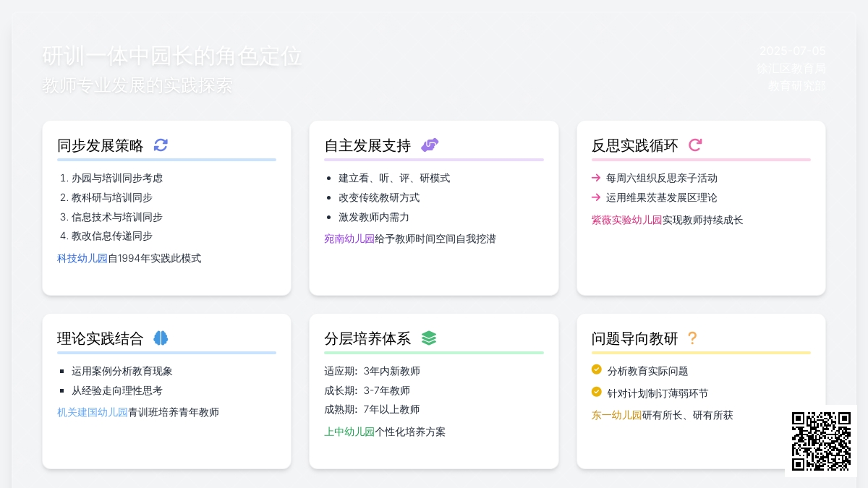Open the 东一幼儿园 link
The image size is (868, 488).
617,415
